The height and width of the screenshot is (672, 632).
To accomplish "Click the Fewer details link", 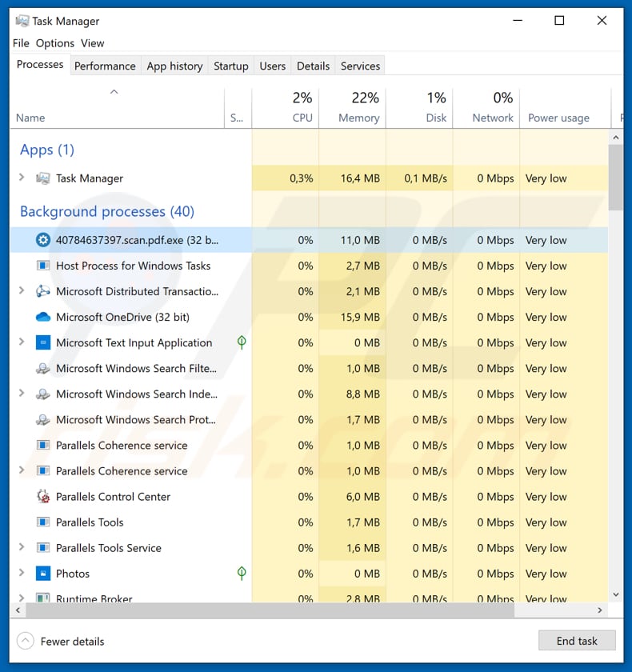I will click(73, 642).
